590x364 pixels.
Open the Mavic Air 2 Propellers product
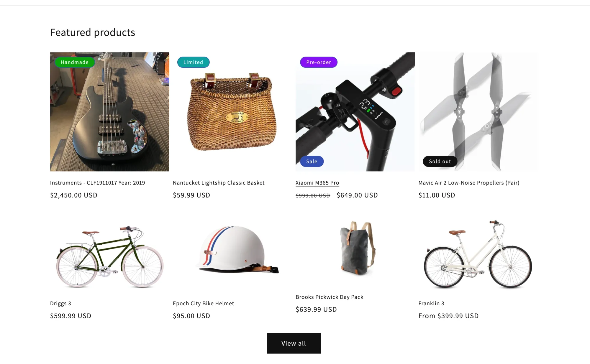click(469, 183)
